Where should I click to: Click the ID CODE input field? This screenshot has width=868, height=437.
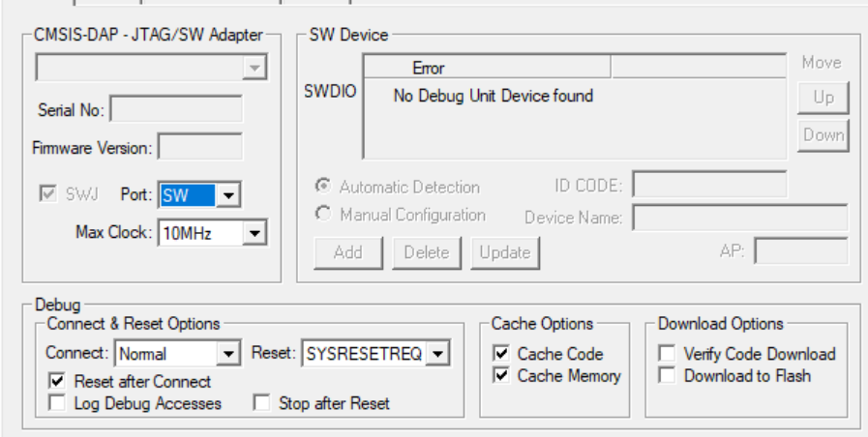click(709, 186)
